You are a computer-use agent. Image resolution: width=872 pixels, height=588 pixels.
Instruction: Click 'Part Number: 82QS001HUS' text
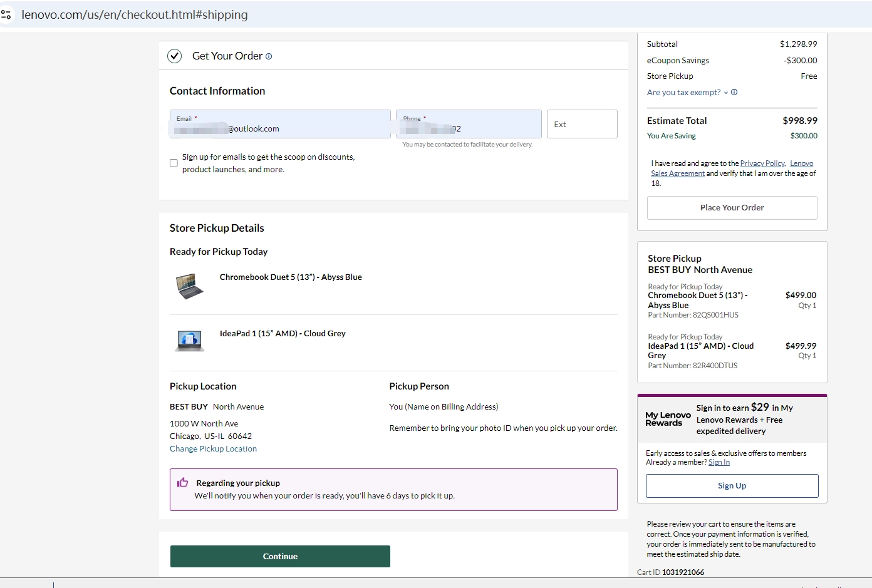coord(693,315)
